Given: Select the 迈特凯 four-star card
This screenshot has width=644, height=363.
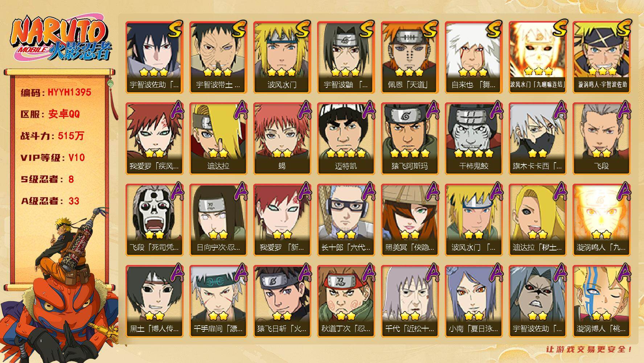Looking at the screenshot, I should [x=346, y=138].
